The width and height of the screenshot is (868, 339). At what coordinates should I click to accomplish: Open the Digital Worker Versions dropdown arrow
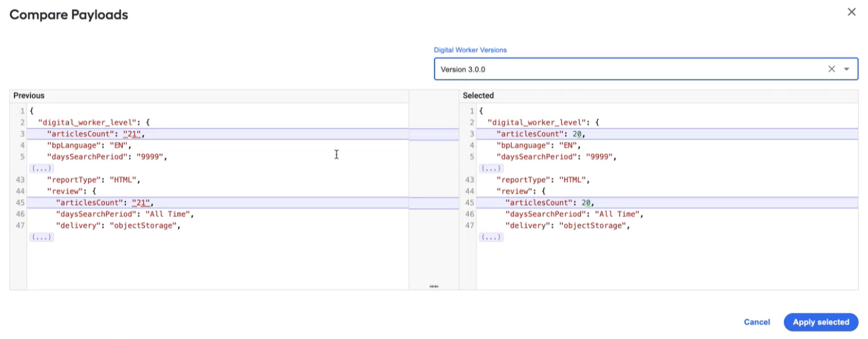(847, 69)
